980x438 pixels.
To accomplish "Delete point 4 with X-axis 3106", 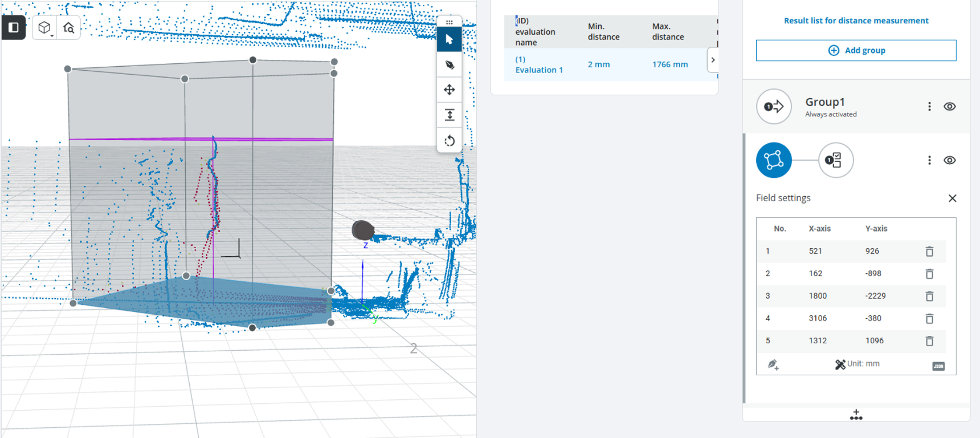I will click(x=929, y=319).
